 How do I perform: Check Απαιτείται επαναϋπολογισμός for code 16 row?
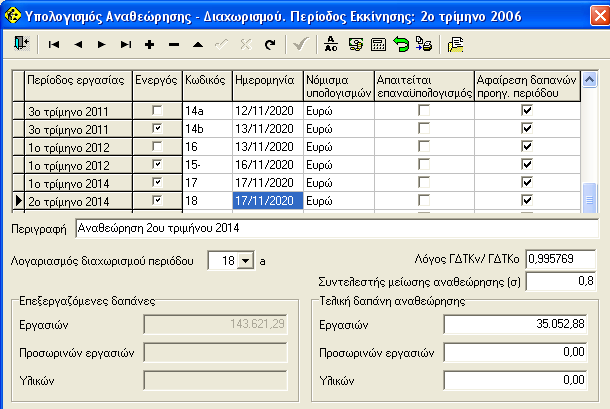tap(423, 147)
